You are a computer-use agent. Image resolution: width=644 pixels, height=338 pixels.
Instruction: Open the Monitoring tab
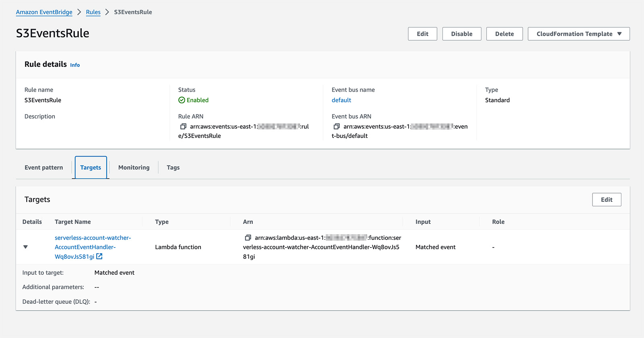point(134,167)
